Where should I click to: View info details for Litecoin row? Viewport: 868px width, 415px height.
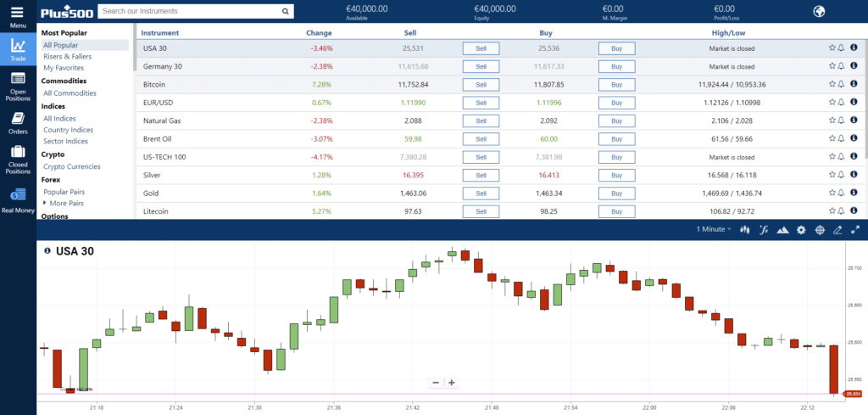click(854, 210)
